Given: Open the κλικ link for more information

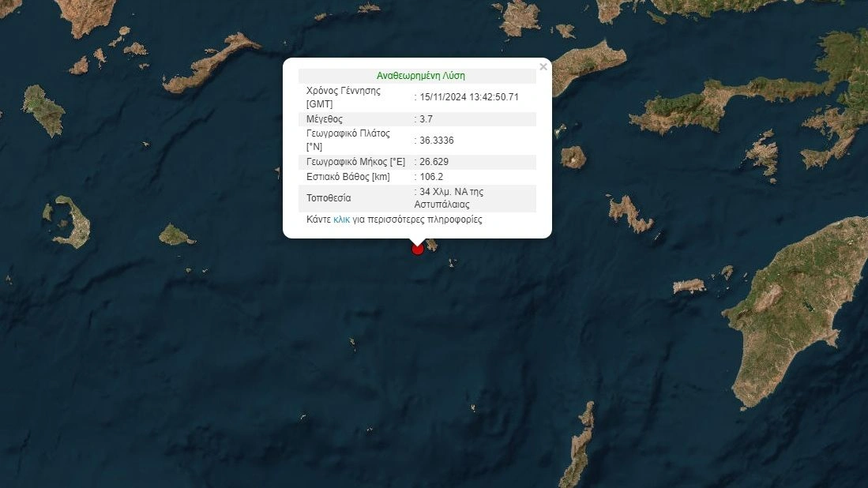Looking at the screenshot, I should (x=341, y=220).
